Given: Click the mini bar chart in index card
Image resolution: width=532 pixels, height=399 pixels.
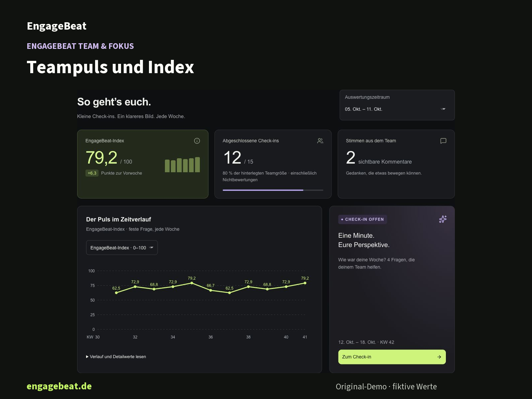Looking at the screenshot, I should coord(182,165).
